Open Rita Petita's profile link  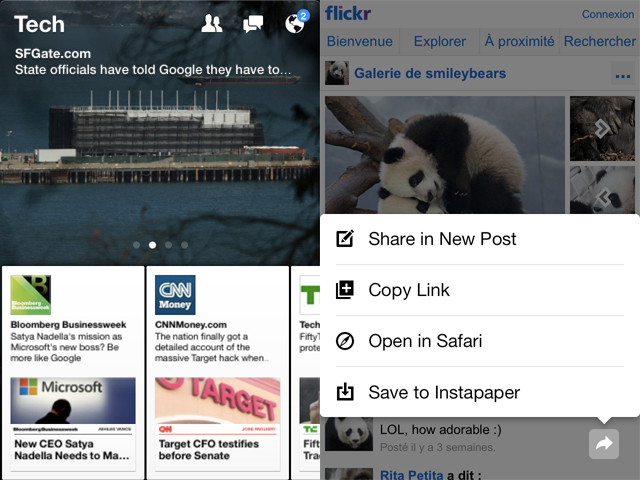(x=411, y=475)
